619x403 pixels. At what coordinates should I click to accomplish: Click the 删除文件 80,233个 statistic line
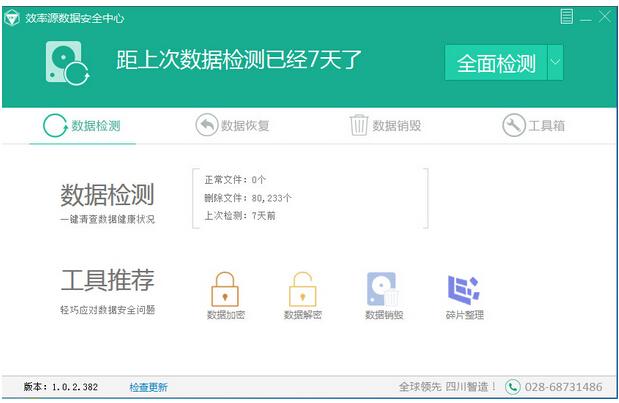click(x=248, y=198)
